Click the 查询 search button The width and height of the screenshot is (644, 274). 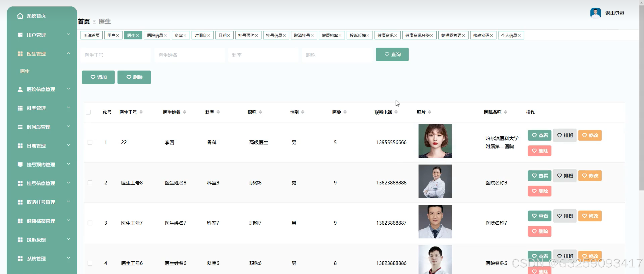tap(392, 55)
